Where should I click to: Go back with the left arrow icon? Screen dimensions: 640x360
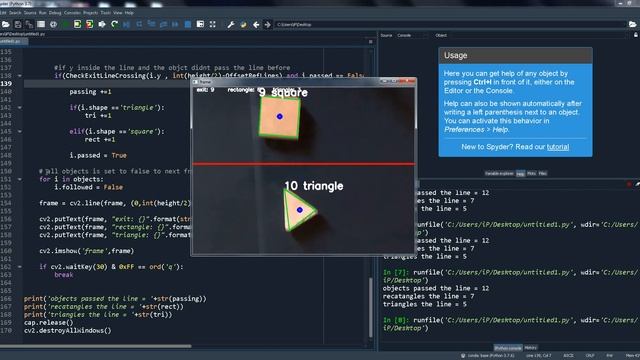(x=256, y=24)
